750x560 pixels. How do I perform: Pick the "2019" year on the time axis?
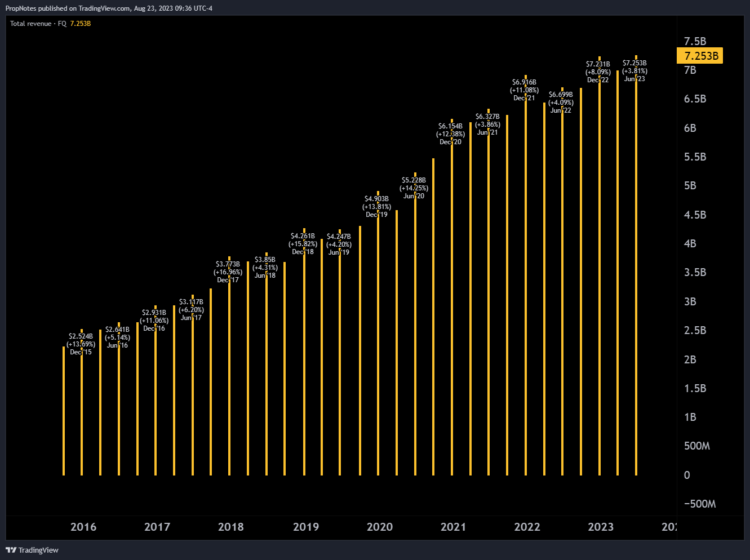306,527
